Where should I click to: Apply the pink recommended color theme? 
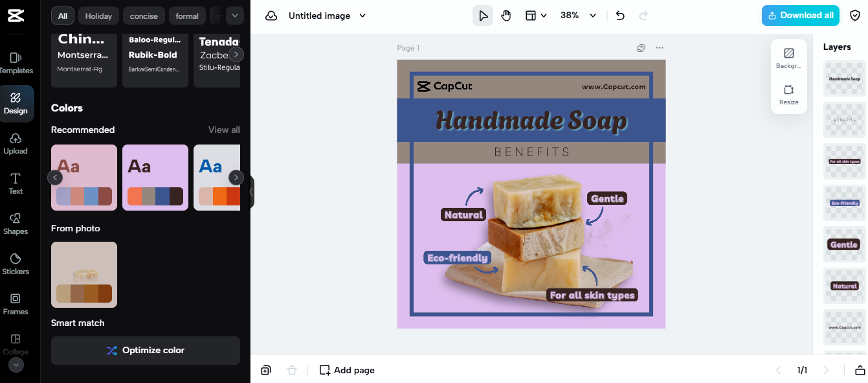[x=84, y=178]
